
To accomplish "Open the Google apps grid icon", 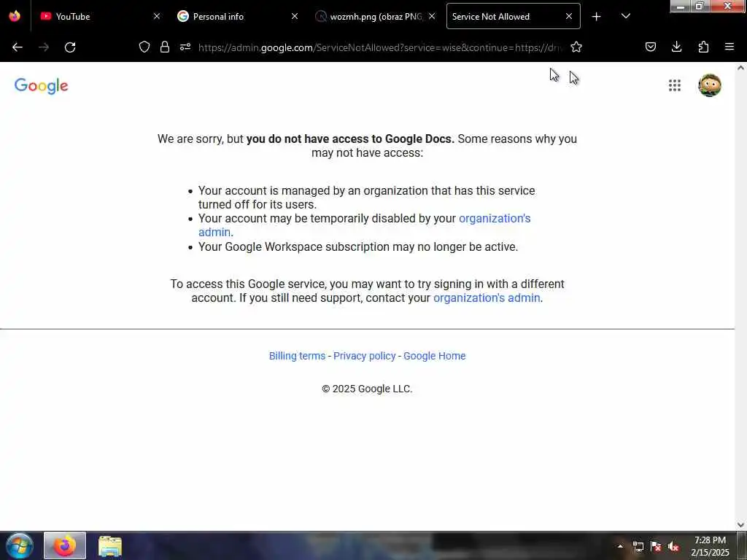I will (675, 86).
